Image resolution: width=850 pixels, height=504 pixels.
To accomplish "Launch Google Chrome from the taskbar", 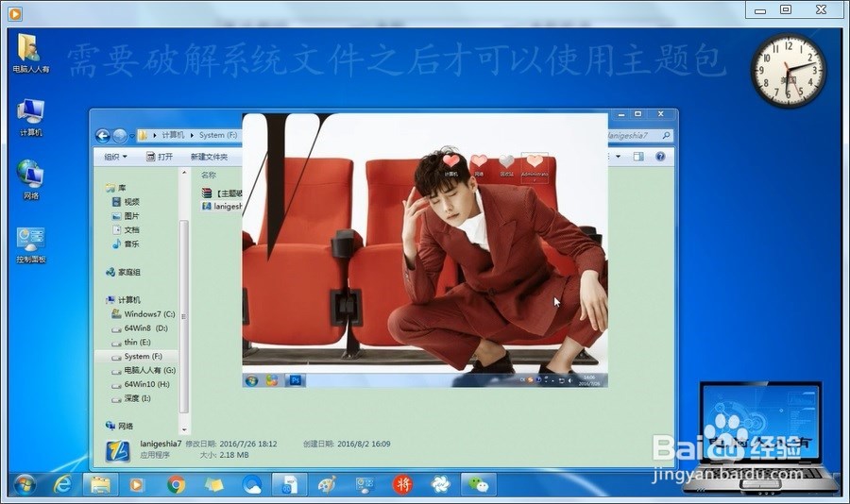I will (176, 484).
